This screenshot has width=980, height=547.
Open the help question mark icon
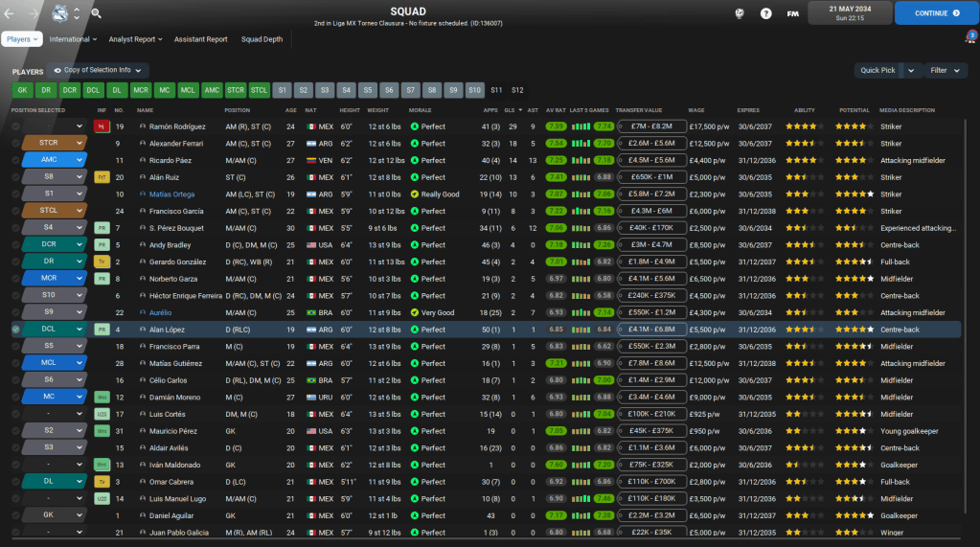pos(765,13)
